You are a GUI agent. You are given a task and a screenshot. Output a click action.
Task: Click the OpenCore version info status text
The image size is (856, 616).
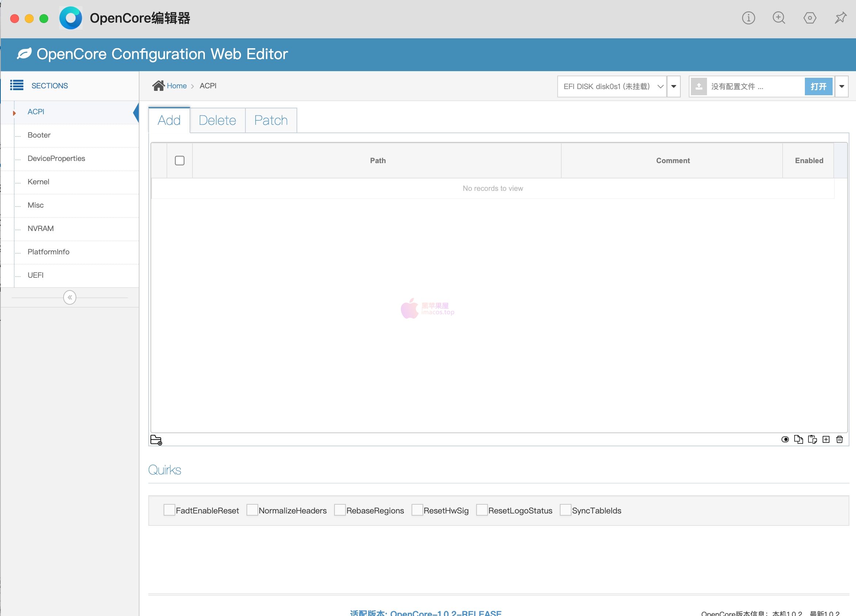point(770,613)
